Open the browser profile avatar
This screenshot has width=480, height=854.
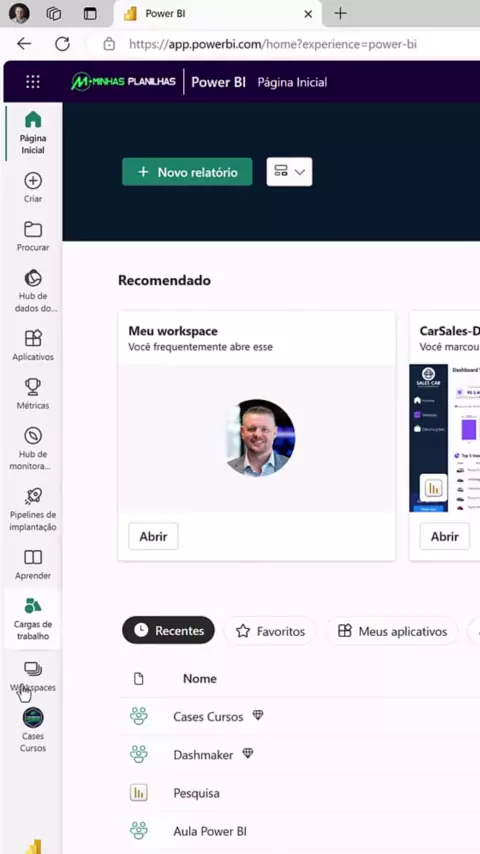coord(19,13)
